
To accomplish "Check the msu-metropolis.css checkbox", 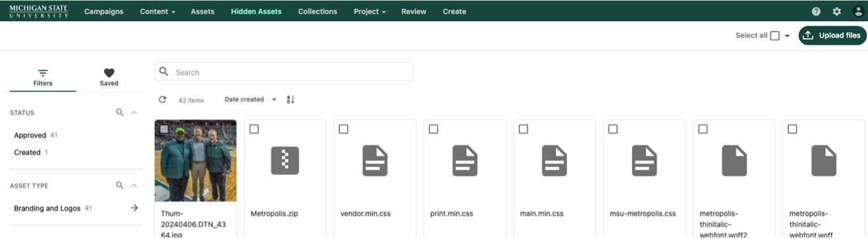I will coord(613,129).
